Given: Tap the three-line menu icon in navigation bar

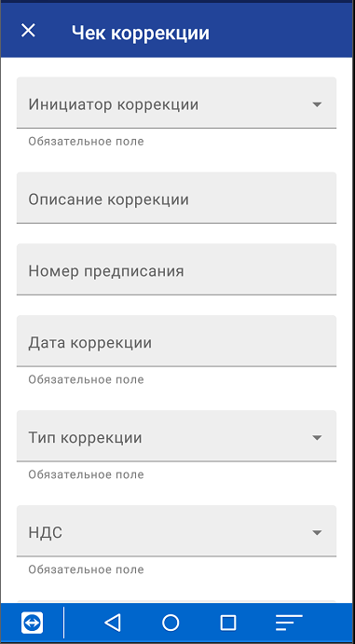Looking at the screenshot, I should tap(289, 623).
